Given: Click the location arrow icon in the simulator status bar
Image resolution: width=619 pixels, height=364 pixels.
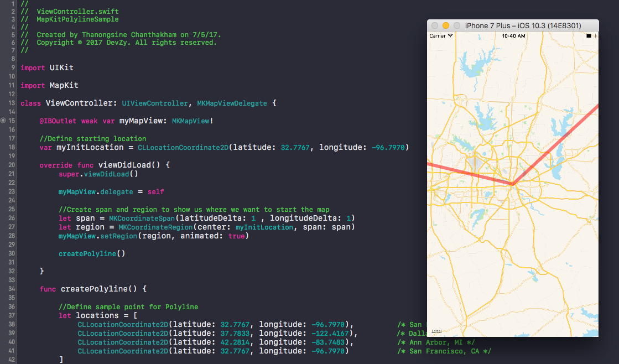Looking at the screenshot, I should point(596,35).
